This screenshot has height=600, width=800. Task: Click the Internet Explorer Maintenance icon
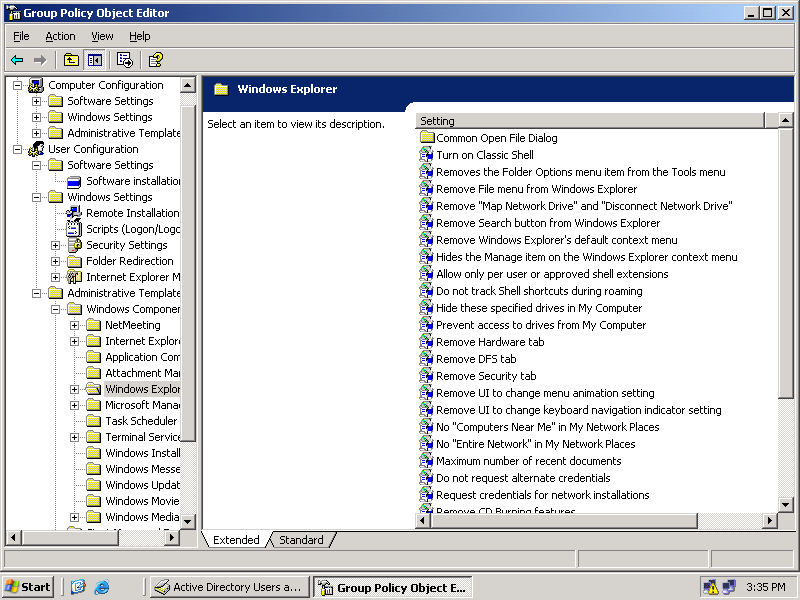coord(74,277)
